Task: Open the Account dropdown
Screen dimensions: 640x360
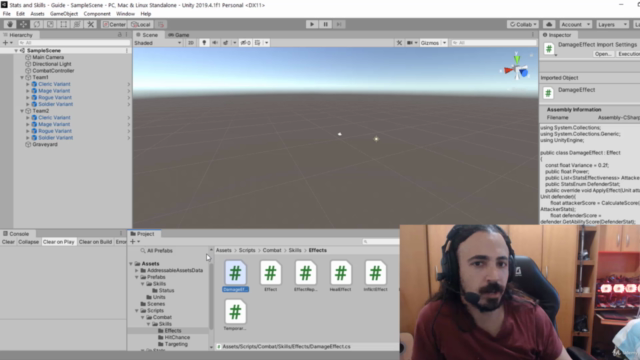Action: point(576,24)
